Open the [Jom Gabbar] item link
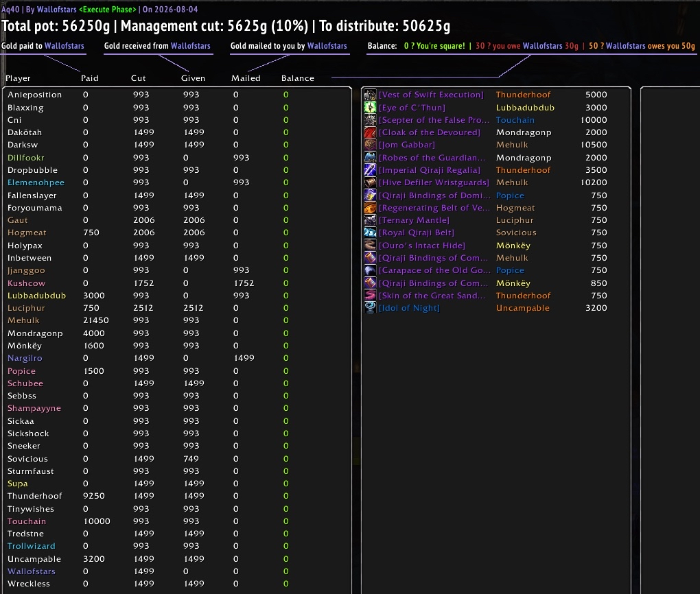 [407, 145]
